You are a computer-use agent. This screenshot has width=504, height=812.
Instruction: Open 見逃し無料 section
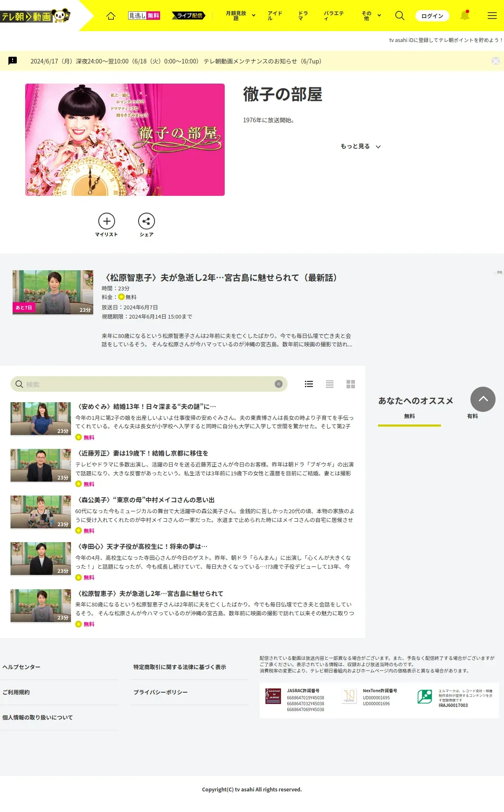coord(144,16)
